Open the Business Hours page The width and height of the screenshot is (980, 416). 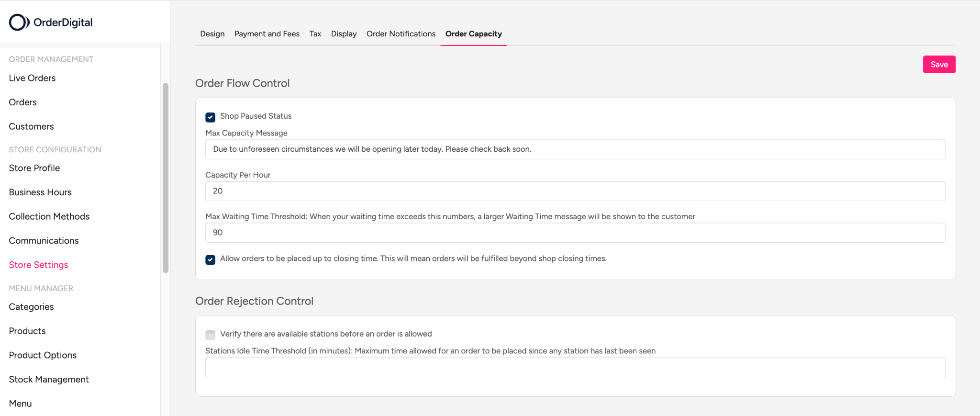point(40,192)
